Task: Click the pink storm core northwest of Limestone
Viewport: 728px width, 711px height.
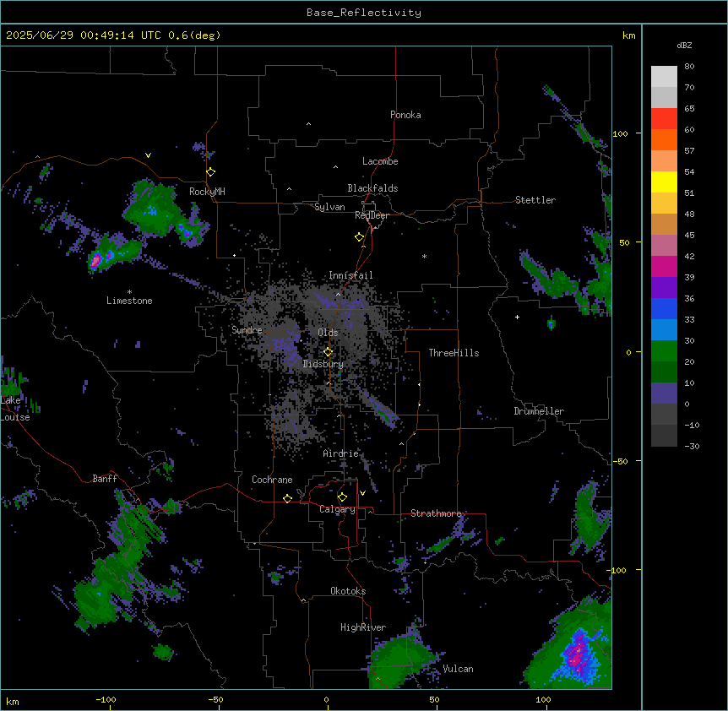Action: 95,260
